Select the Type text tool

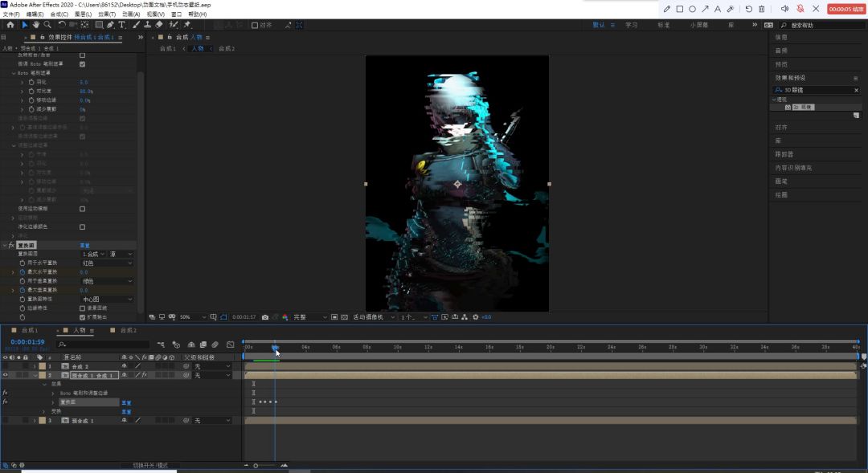click(122, 25)
